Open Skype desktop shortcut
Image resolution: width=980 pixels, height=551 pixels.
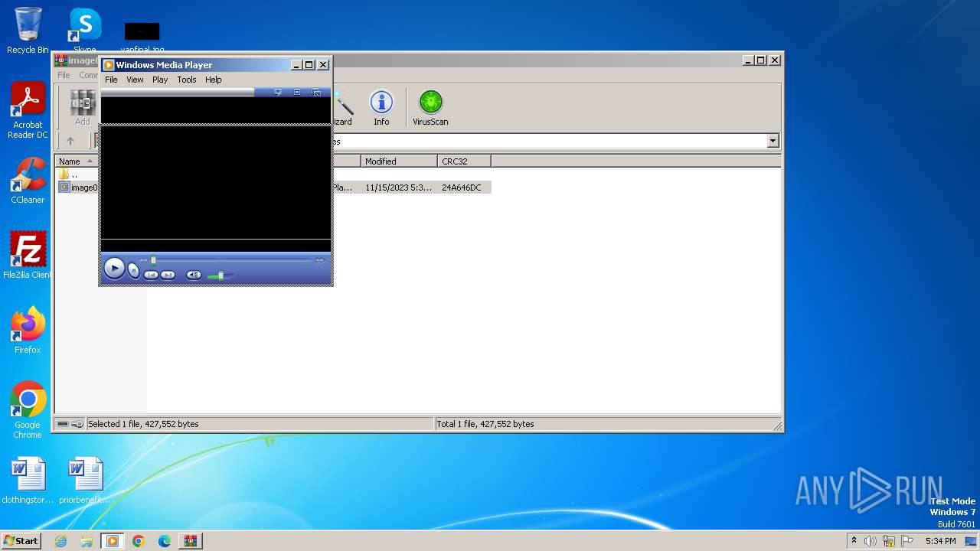pyautogui.click(x=84, y=29)
